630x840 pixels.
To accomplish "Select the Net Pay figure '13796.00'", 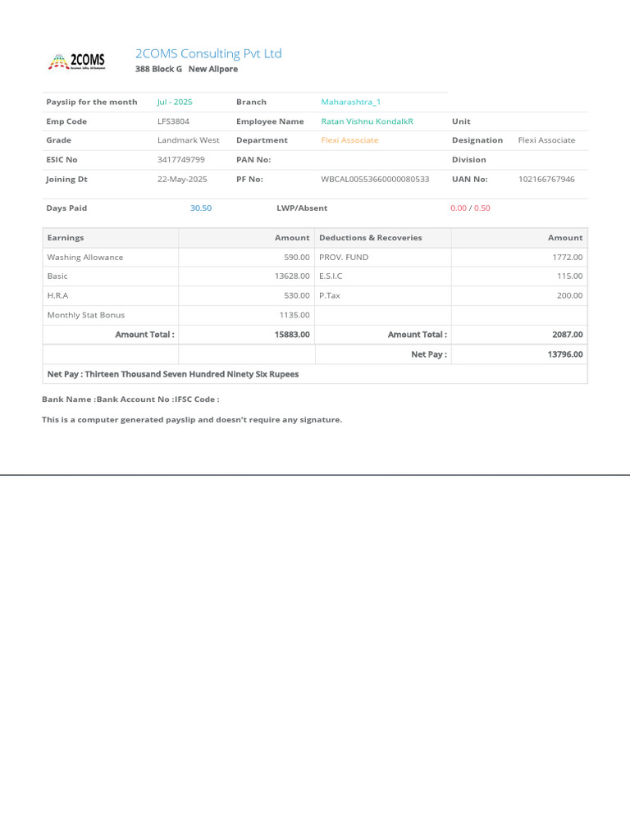I will click(x=565, y=354).
